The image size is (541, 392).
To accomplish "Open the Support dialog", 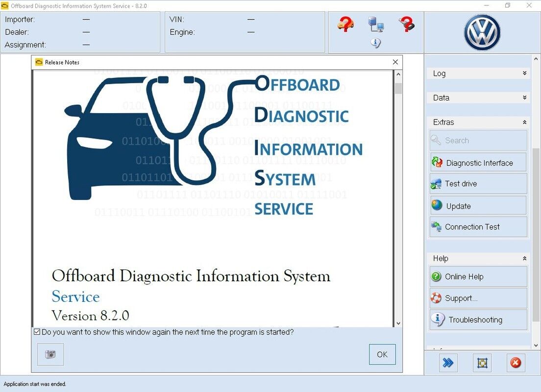I will pyautogui.click(x=478, y=298).
